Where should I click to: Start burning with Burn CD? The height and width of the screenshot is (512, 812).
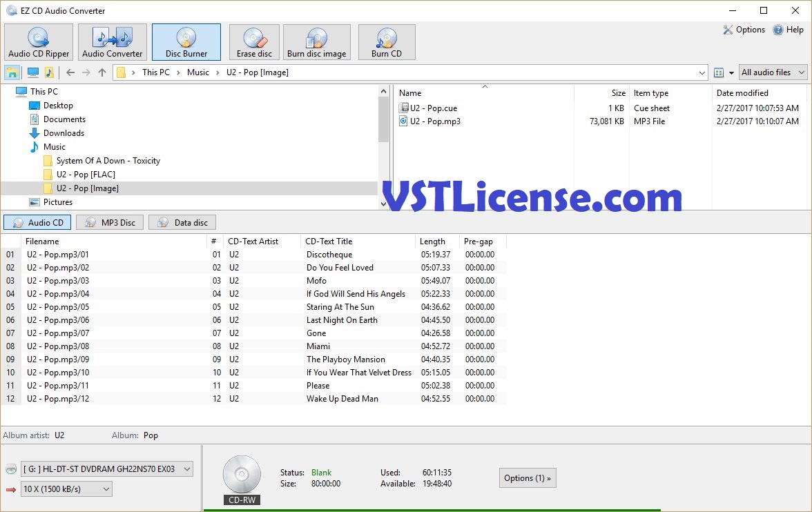tap(387, 42)
